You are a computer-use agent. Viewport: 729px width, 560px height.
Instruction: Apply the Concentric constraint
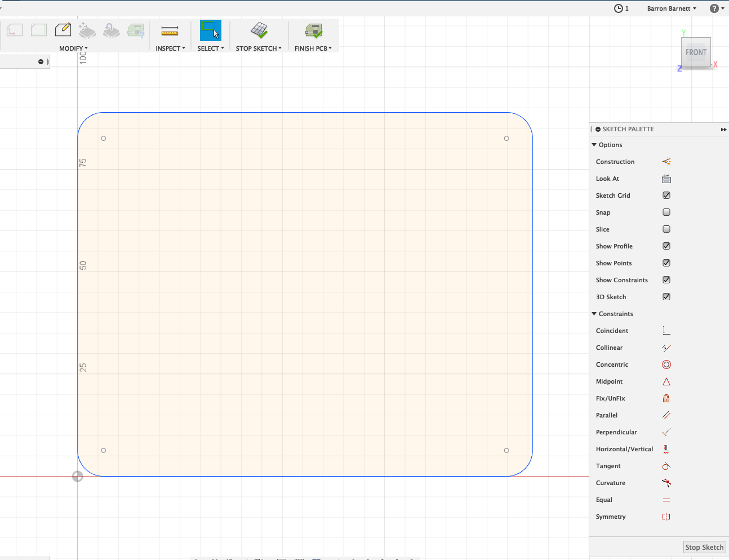point(666,365)
